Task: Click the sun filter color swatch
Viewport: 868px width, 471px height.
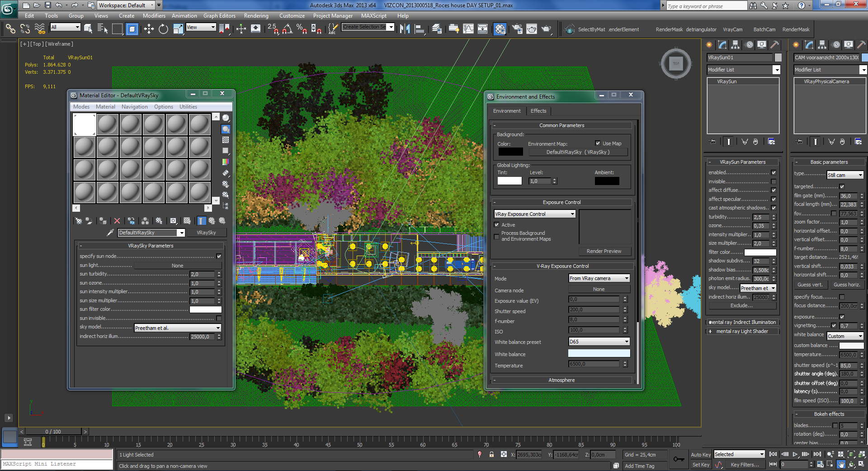Action: click(206, 309)
